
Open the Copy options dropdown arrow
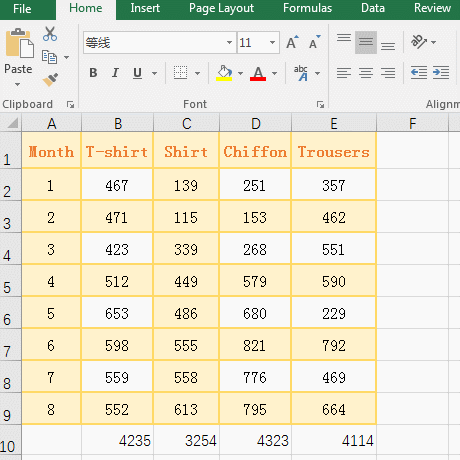[66, 57]
